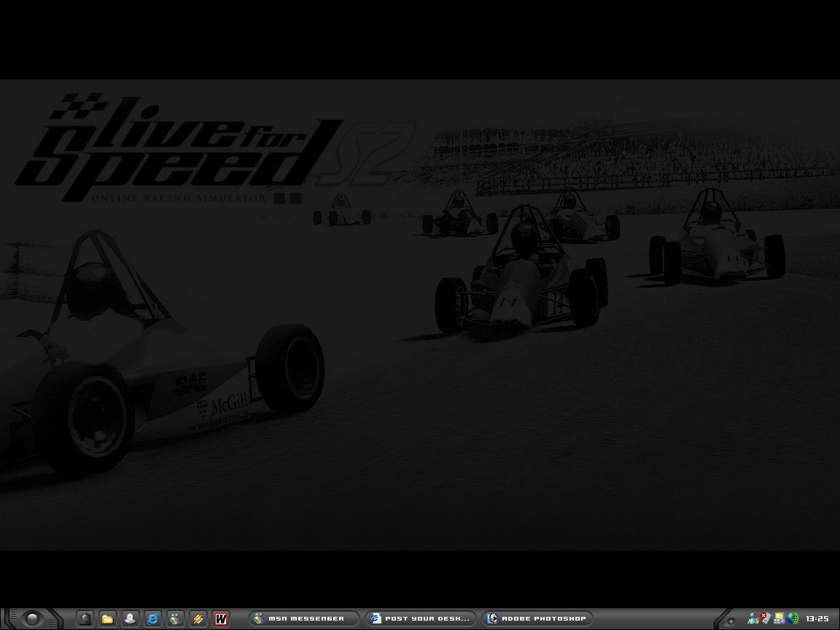This screenshot has height=630, width=840.
Task: Launch Internet Explorer from quick launch
Action: click(x=153, y=619)
